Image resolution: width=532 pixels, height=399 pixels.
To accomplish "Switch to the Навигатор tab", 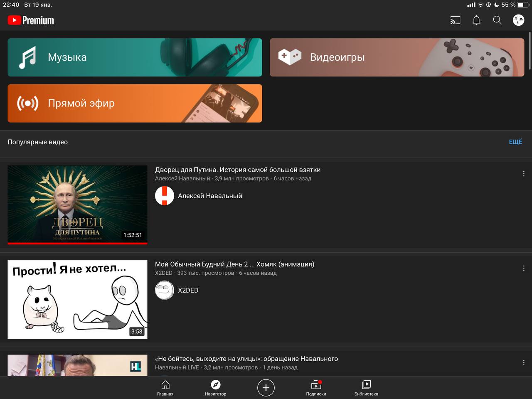I will click(216, 388).
